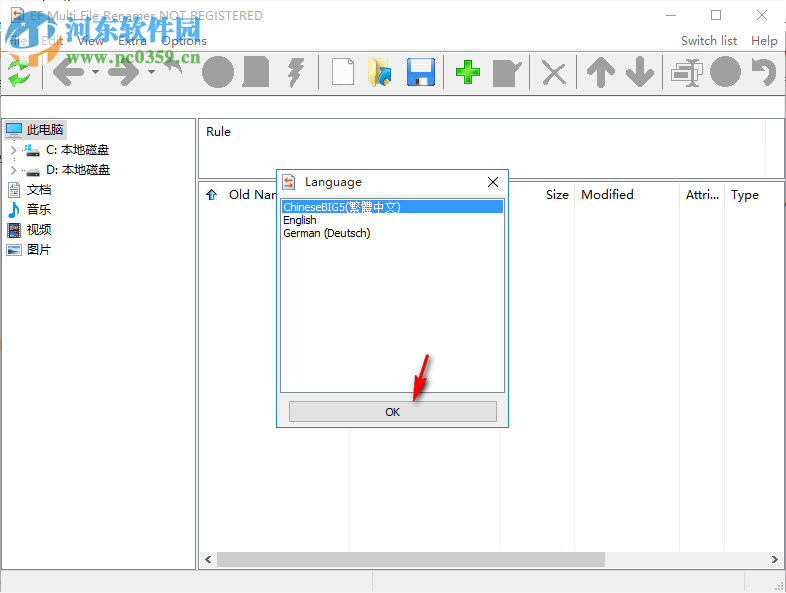786x593 pixels.
Task: Click the green refresh arrows icon
Action: click(19, 72)
